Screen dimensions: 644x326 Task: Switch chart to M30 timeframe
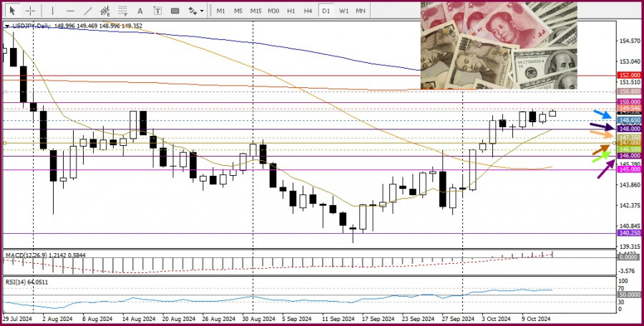pyautogui.click(x=273, y=11)
